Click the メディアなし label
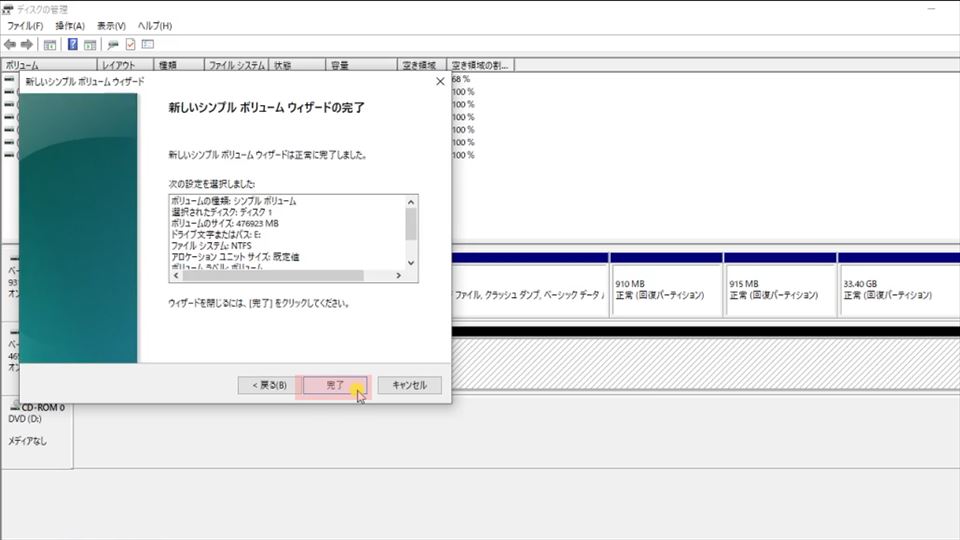 (x=28, y=441)
